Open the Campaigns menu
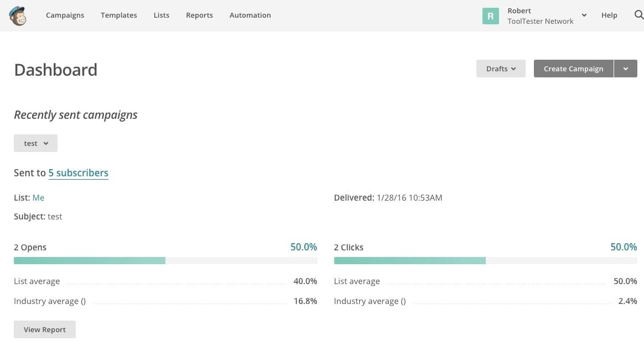Viewport: 644px width, 362px height. pyautogui.click(x=65, y=15)
